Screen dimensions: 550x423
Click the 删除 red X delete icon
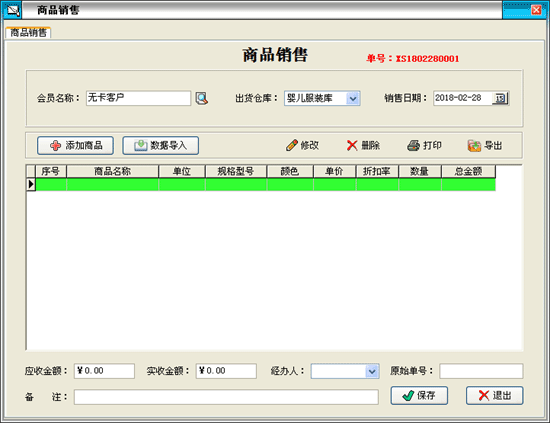[x=352, y=145]
